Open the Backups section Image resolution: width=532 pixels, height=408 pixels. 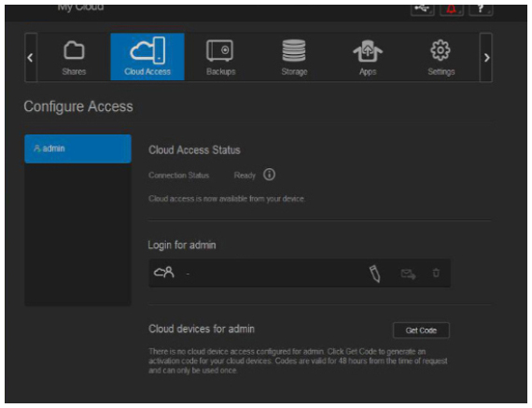point(220,57)
